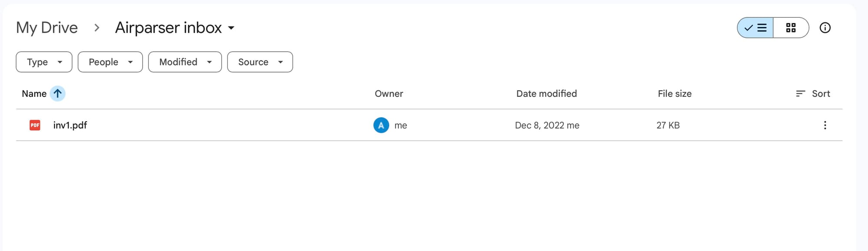
Task: Open the Modified filter dropdown
Action: 185,62
